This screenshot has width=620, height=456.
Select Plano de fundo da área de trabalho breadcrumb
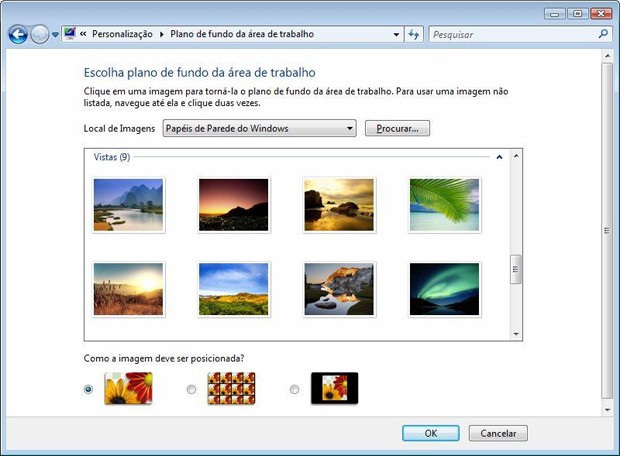[x=242, y=34]
